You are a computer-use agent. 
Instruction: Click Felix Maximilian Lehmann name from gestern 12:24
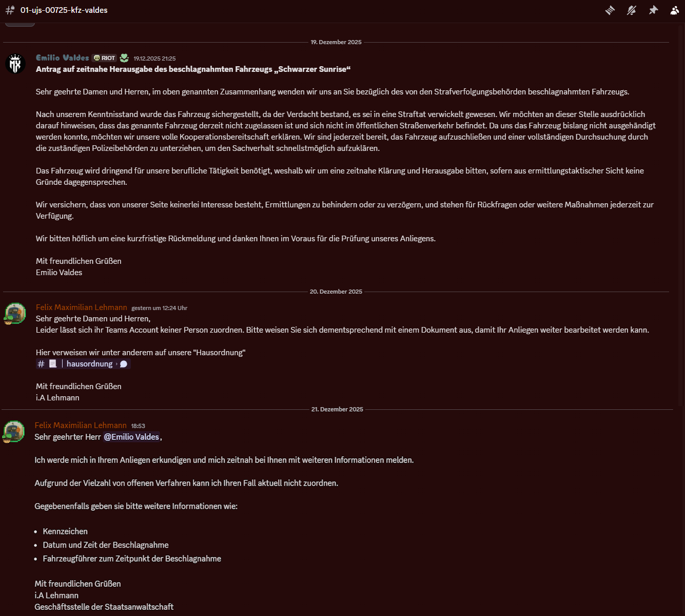(82, 307)
